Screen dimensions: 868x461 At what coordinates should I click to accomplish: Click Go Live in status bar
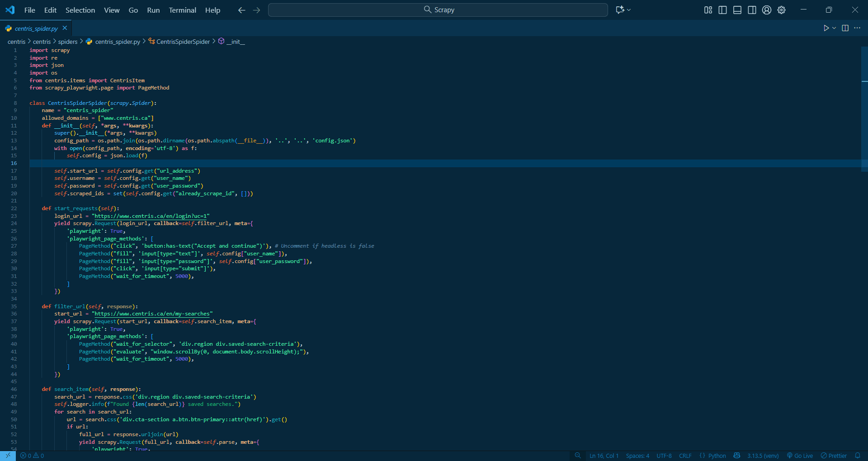tap(800, 456)
